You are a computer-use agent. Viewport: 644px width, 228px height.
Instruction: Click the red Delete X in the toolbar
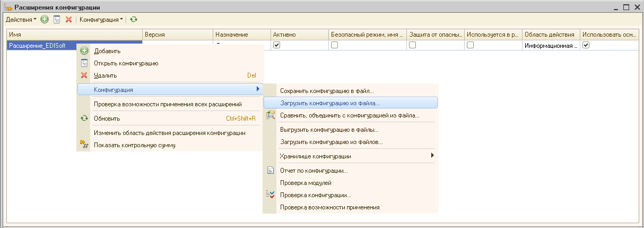point(68,20)
